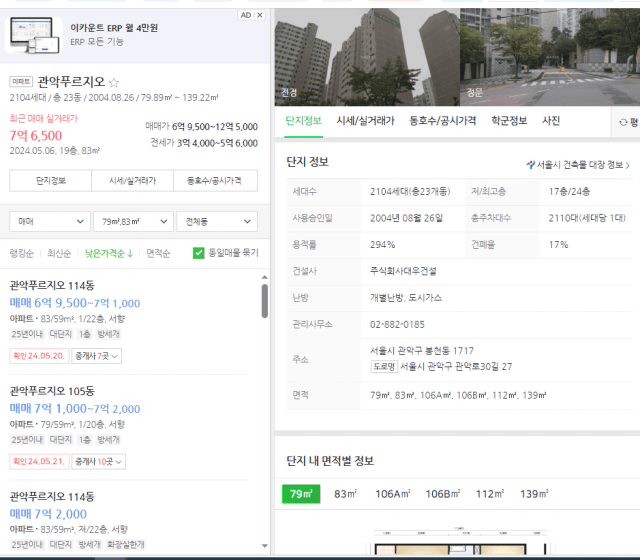Open listing 매매 7억 1,000~7억 2,000
The width and height of the screenshot is (640, 560).
[x=75, y=409]
